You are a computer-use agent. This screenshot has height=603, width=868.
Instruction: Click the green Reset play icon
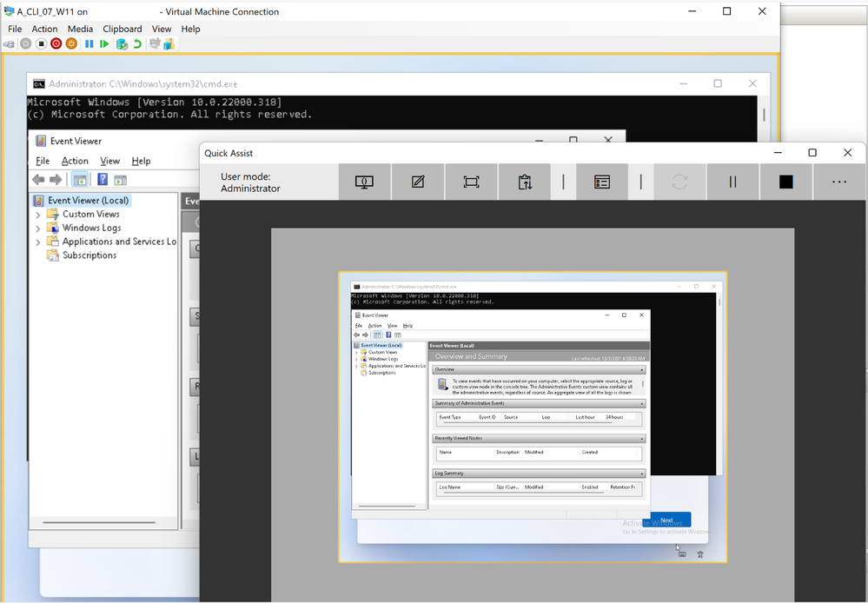point(104,43)
